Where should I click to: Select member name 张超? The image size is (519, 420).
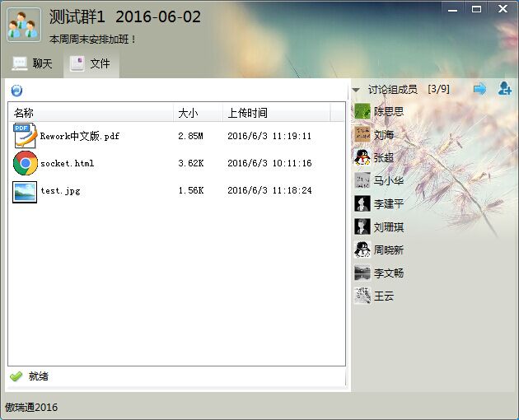(384, 157)
